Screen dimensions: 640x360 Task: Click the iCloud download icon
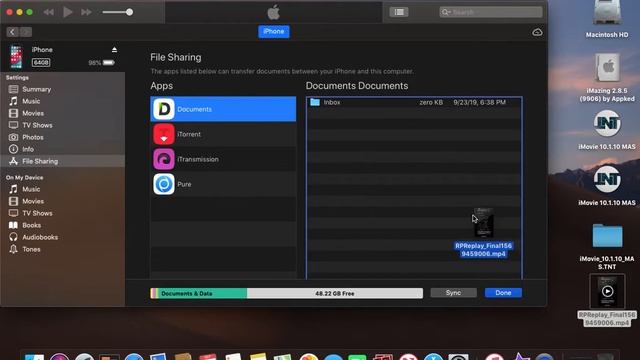tap(537, 32)
